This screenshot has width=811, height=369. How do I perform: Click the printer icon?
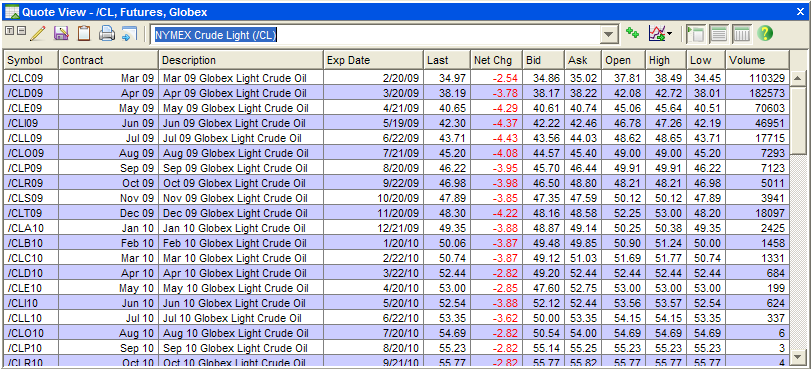point(107,34)
